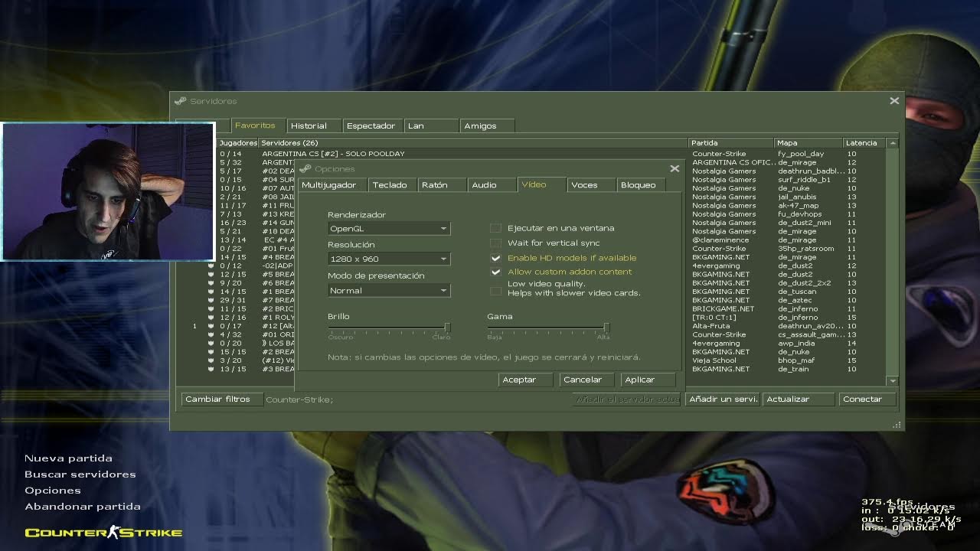Screen dimensions: 980x551
Task: Uncheck Allow custom addon content
Action: pyautogui.click(x=495, y=272)
